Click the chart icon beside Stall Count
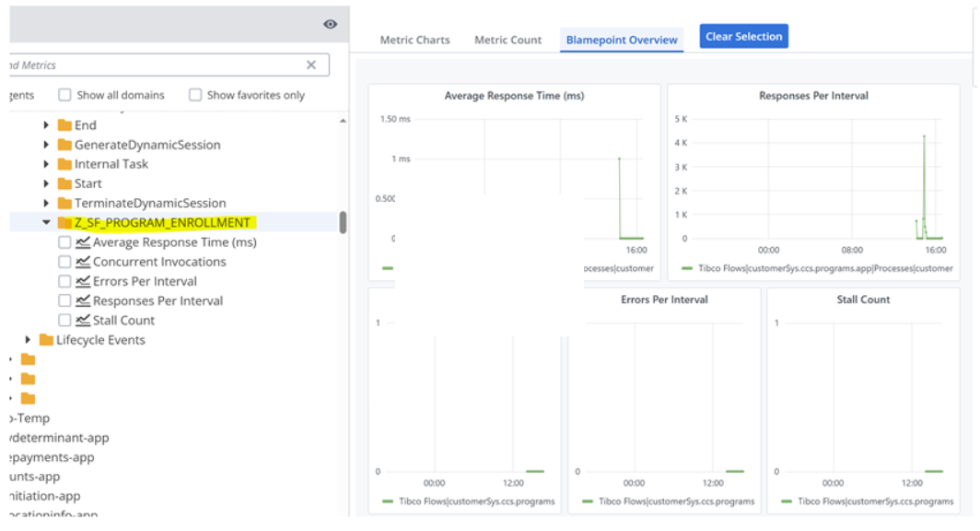The image size is (980, 531). pos(83,320)
